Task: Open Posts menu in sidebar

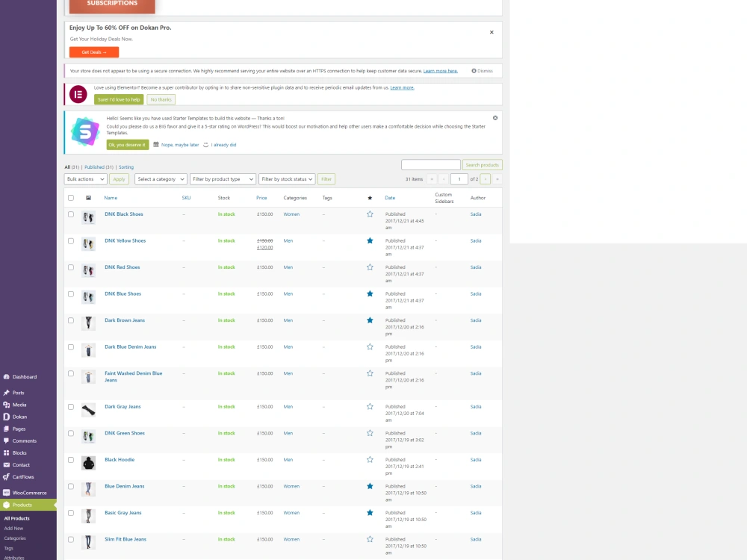Action: click(18, 393)
